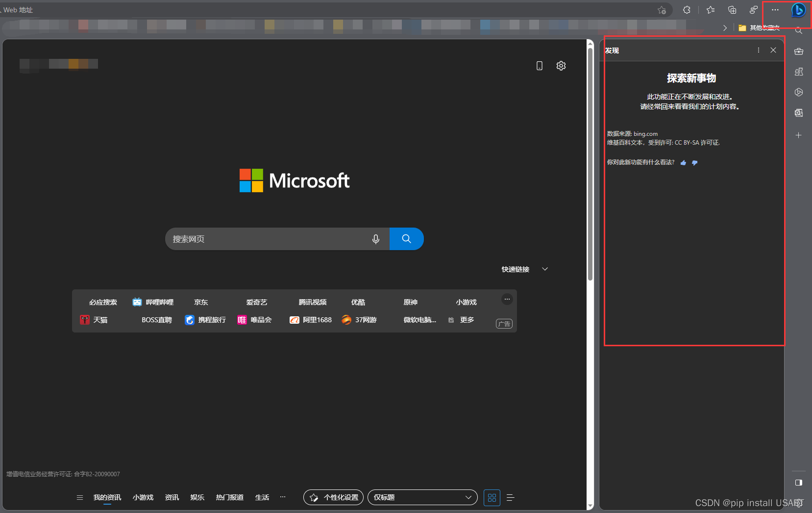Open the 唯品会 quick link
The image size is (812, 513).
point(255,320)
